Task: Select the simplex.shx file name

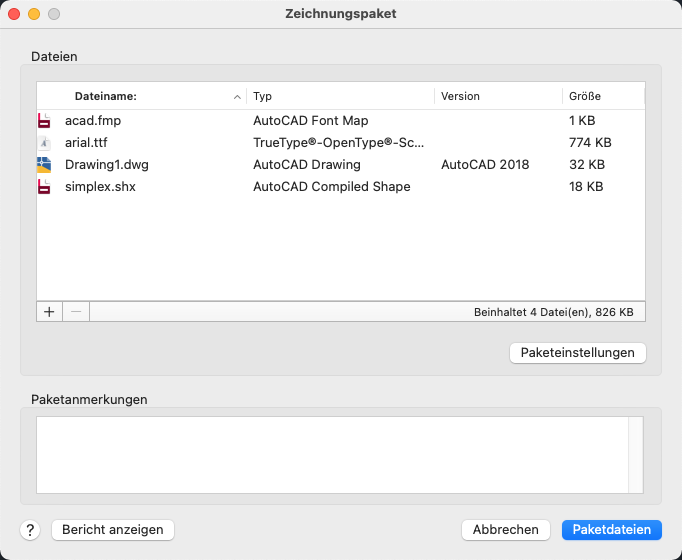Action: (x=95, y=187)
